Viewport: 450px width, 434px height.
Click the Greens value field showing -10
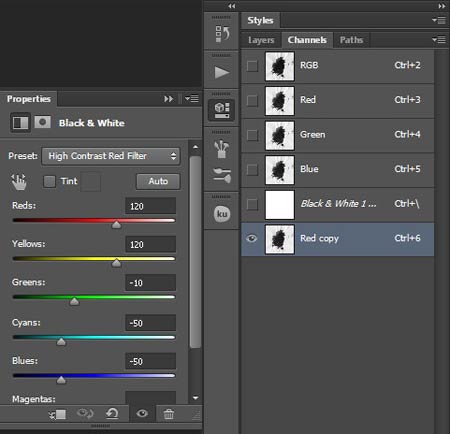pos(151,283)
